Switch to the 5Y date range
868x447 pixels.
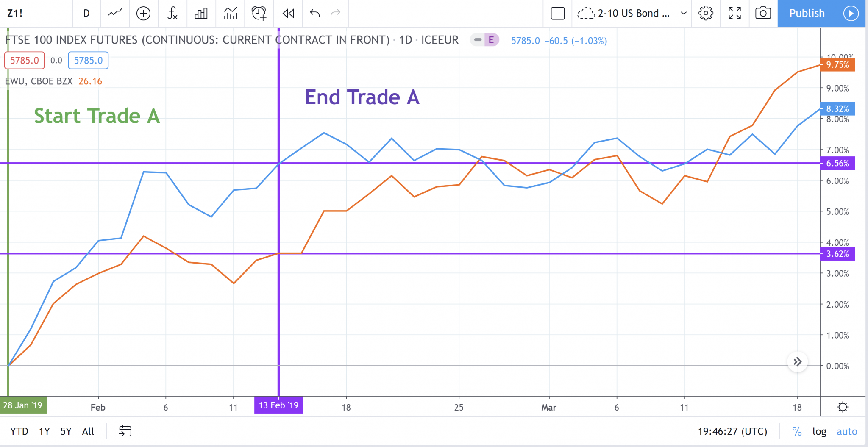click(65, 431)
